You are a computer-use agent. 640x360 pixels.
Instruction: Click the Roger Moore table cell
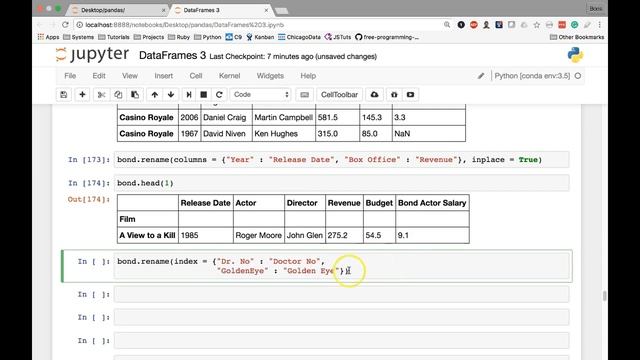coord(258,236)
